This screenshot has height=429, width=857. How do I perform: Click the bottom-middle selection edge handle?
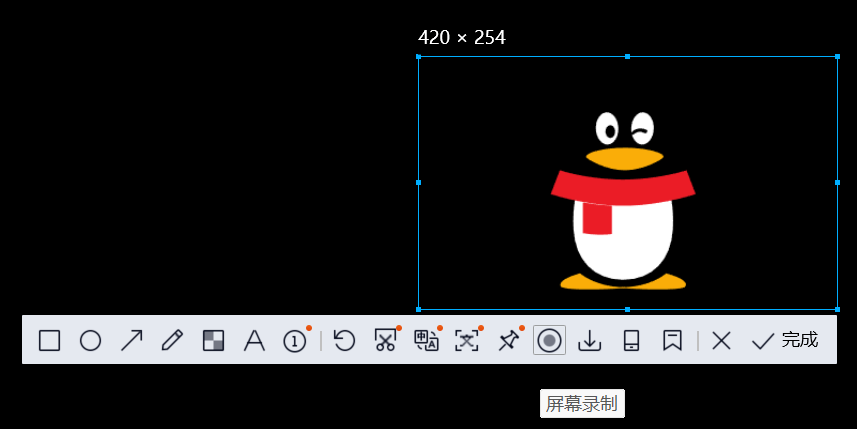click(x=627, y=309)
